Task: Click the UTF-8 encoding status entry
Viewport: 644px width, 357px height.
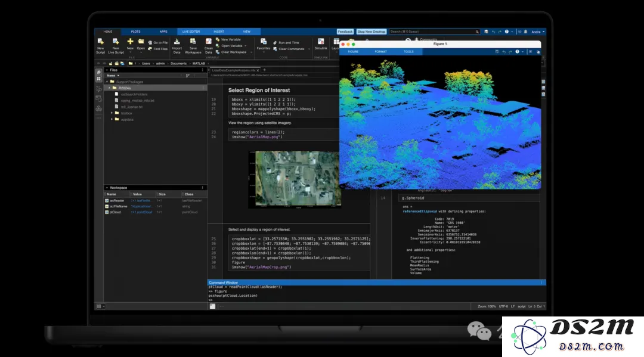Action: click(503, 306)
